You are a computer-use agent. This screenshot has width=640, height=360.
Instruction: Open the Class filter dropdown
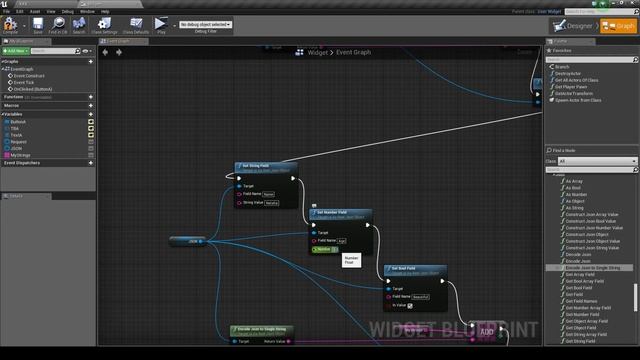click(x=598, y=161)
